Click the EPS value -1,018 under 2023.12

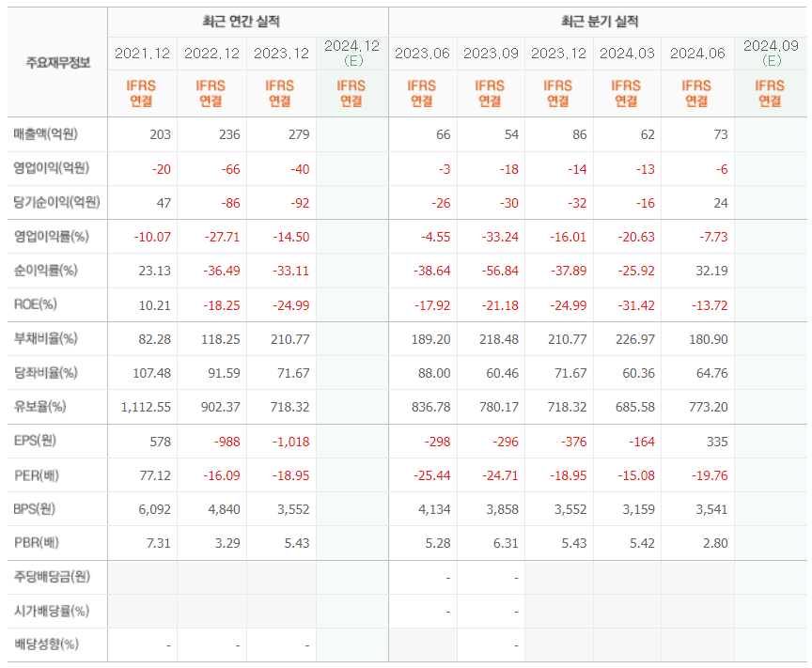pyautogui.click(x=289, y=441)
